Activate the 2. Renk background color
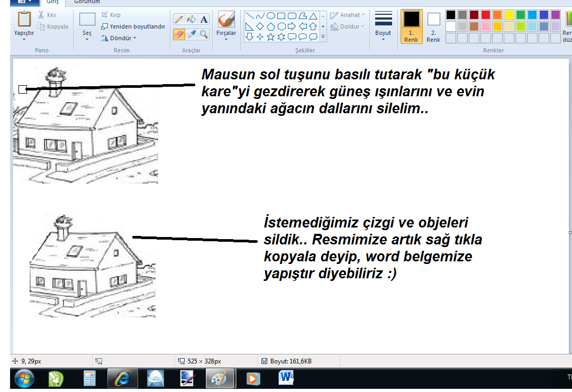Screen dimensions: 572x392 tap(433, 26)
